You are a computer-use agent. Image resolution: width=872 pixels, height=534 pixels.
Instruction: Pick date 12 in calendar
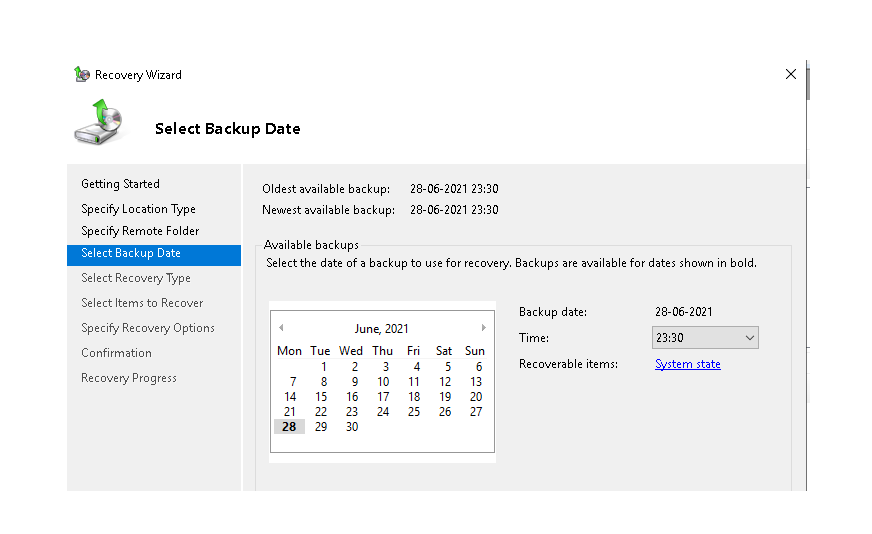445,382
